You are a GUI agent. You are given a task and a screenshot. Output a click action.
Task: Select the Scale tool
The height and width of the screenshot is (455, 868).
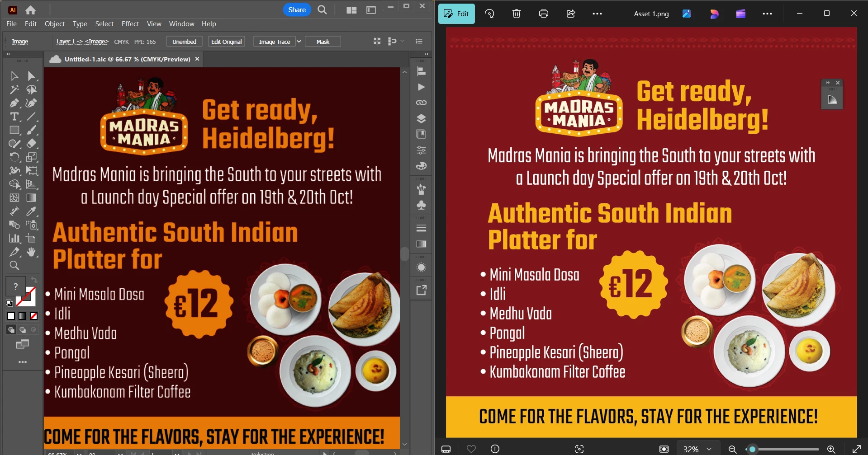pos(31,157)
